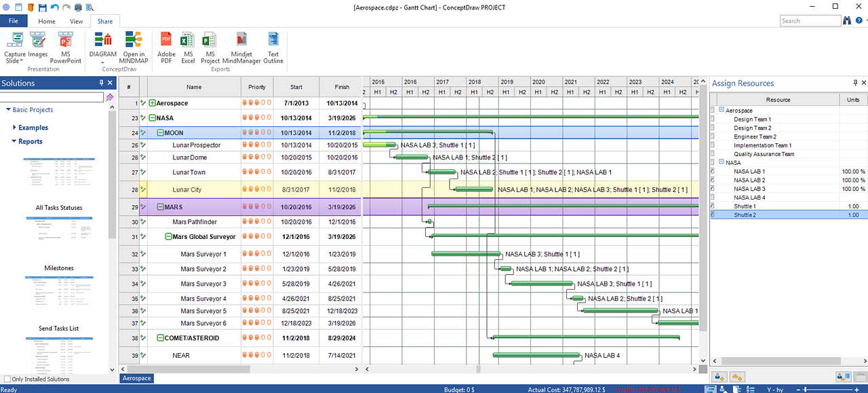Select the Aerospace sheet tab
The height and width of the screenshot is (393, 868).
click(x=136, y=378)
